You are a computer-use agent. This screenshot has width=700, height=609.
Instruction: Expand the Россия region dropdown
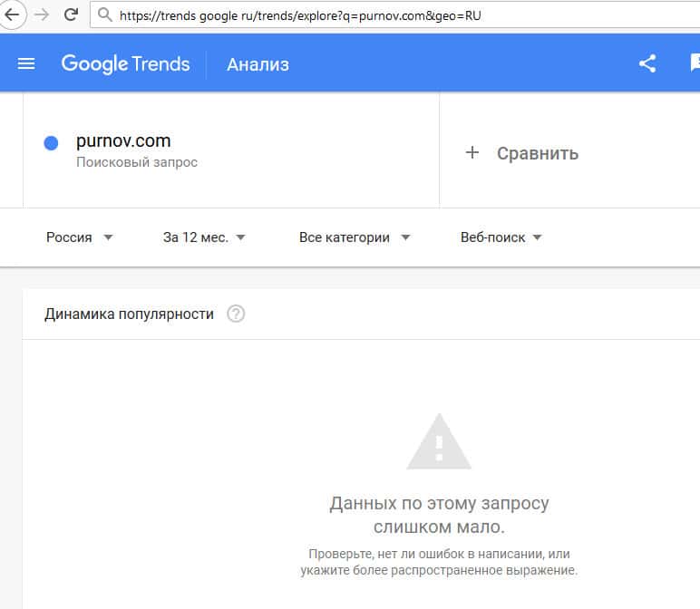click(x=80, y=237)
